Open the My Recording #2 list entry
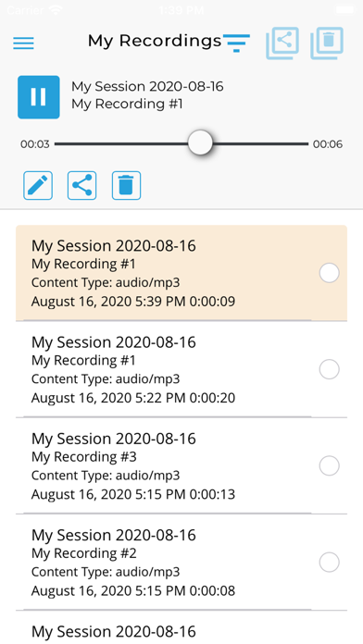 coord(181,563)
